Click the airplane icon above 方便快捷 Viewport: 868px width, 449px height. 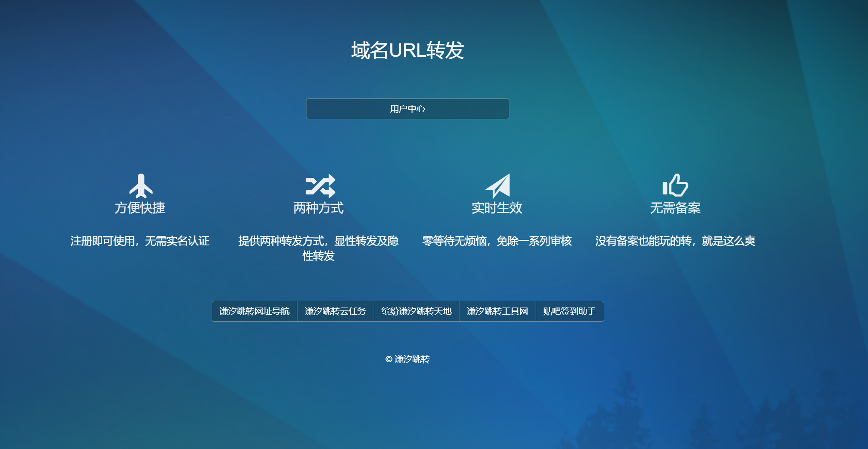click(142, 187)
